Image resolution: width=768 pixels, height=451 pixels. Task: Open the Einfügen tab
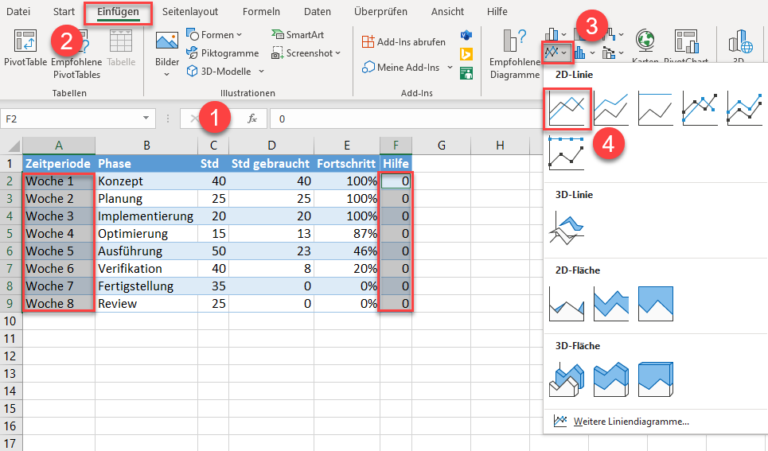(118, 12)
